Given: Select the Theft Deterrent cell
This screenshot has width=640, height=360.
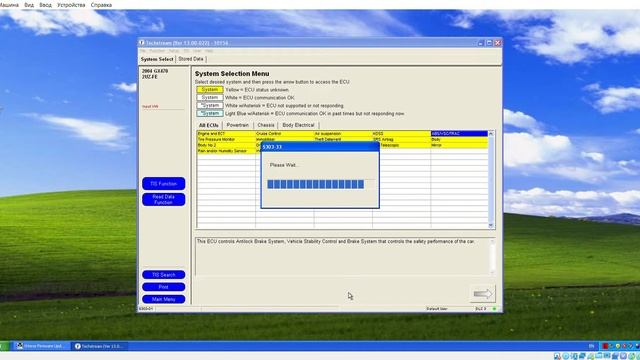Looking at the screenshot, I should (343, 139).
